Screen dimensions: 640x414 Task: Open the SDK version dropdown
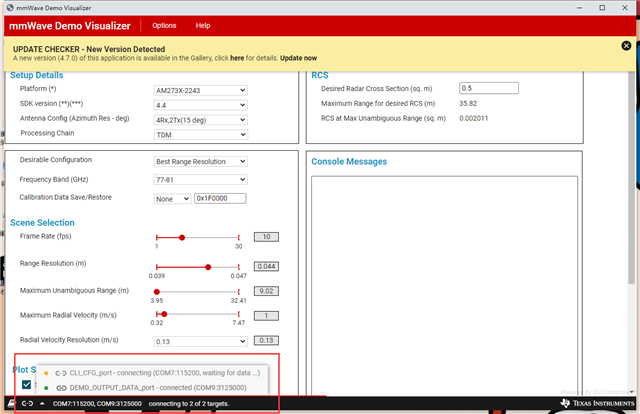pos(200,105)
